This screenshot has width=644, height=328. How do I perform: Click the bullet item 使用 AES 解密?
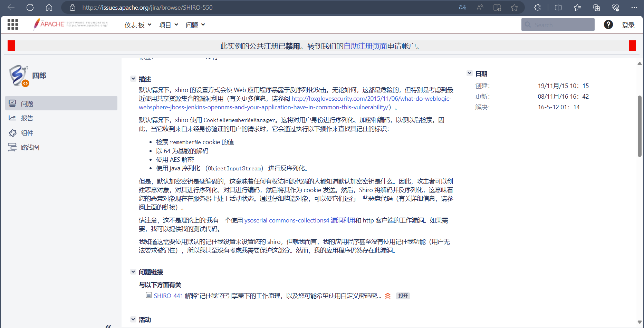pyautogui.click(x=175, y=159)
